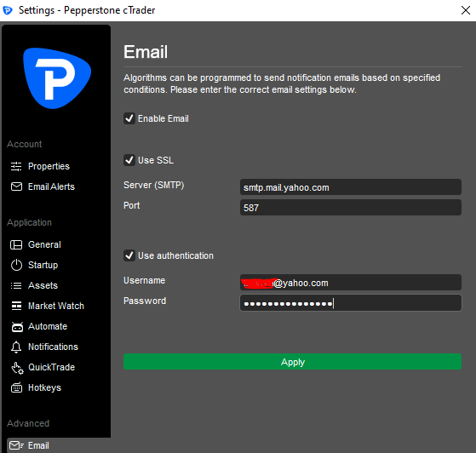This screenshot has width=476, height=453.
Task: Click the Algorithms notification description text
Action: 282,83
